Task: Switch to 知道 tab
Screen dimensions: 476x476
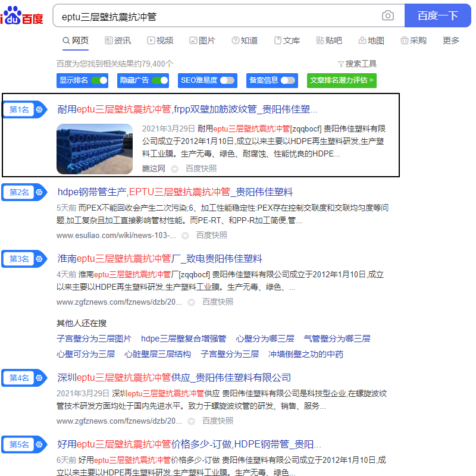Action: 245,40
